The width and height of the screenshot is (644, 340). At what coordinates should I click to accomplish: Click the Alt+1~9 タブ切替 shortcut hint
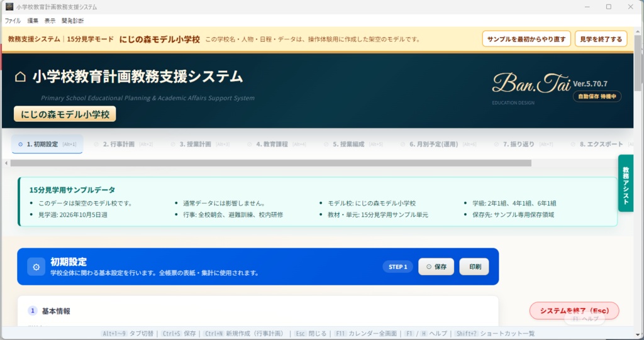click(x=127, y=334)
